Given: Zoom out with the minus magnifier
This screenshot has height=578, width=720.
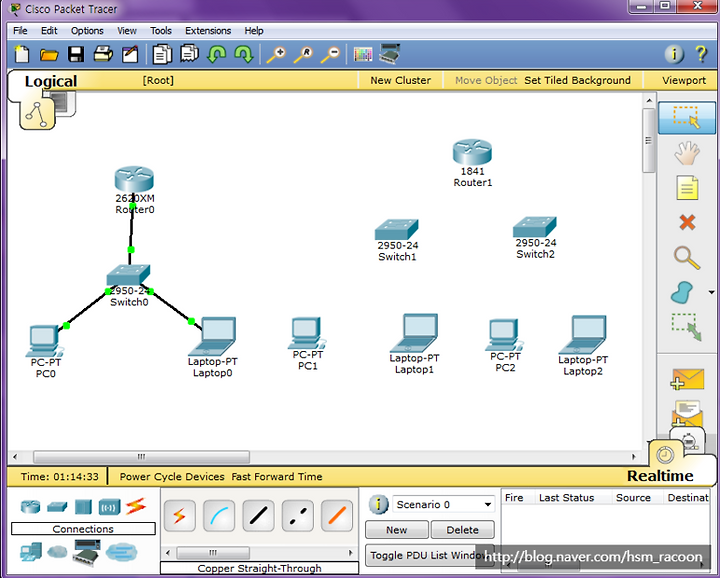Looking at the screenshot, I should pyautogui.click(x=330, y=55).
